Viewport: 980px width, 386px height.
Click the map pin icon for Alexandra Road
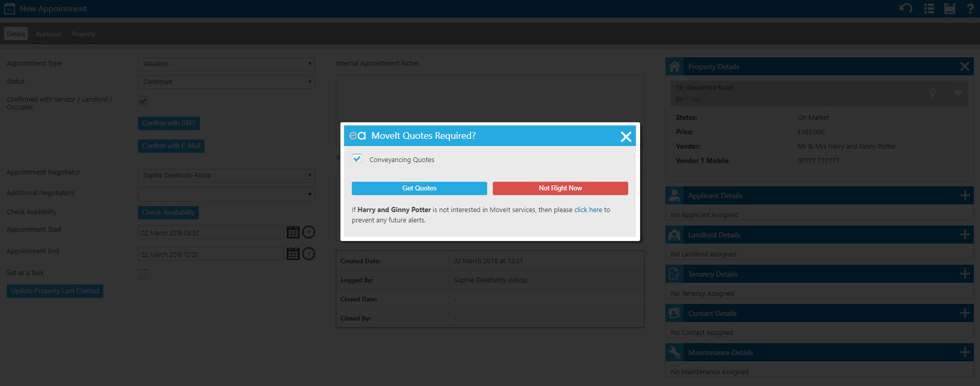click(x=932, y=93)
